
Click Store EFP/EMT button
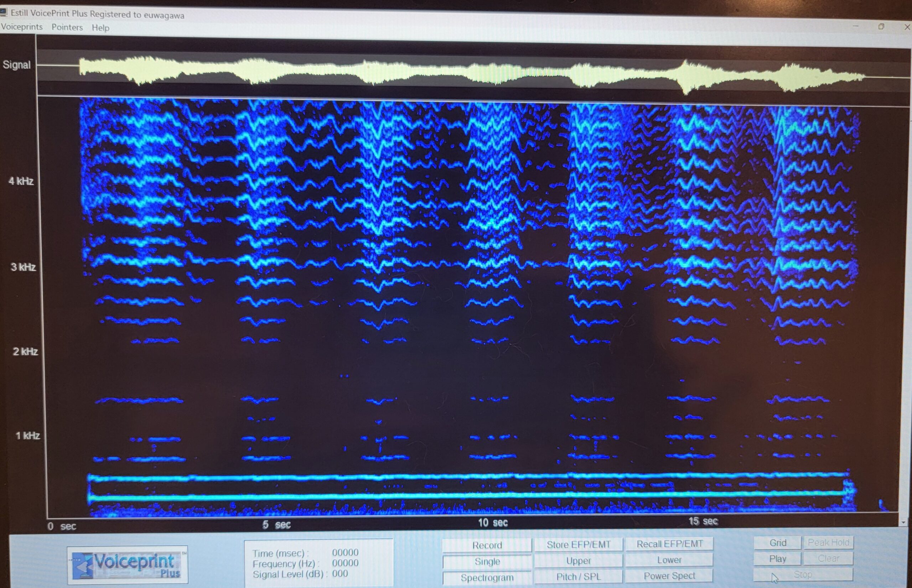pyautogui.click(x=578, y=545)
